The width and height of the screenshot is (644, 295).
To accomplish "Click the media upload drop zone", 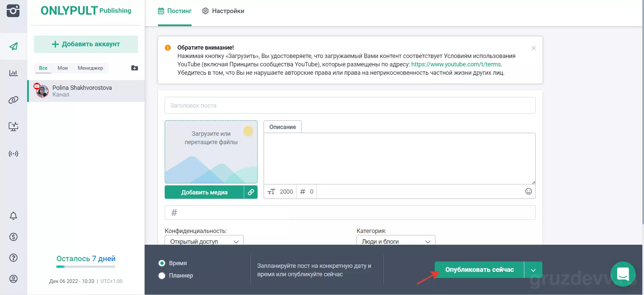I will 211,152.
